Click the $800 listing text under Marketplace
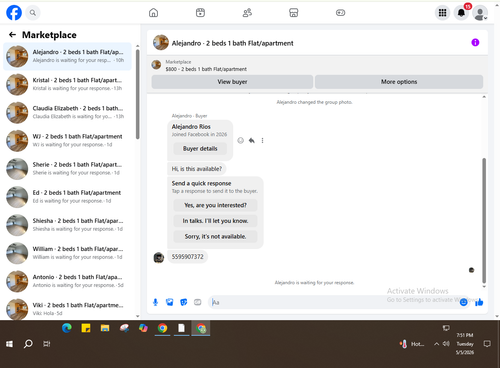 pyautogui.click(x=206, y=69)
